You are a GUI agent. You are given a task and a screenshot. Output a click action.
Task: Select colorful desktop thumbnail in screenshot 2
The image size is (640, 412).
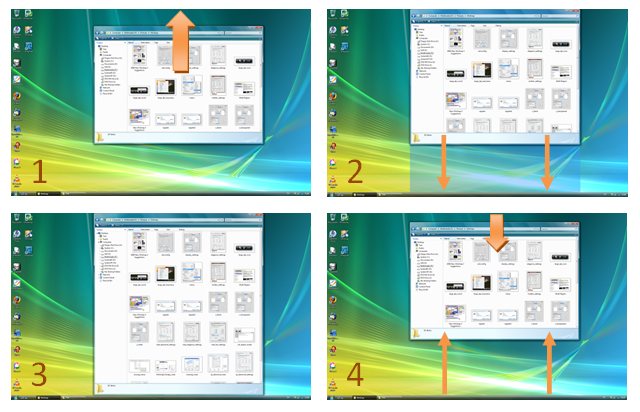[x=456, y=100]
